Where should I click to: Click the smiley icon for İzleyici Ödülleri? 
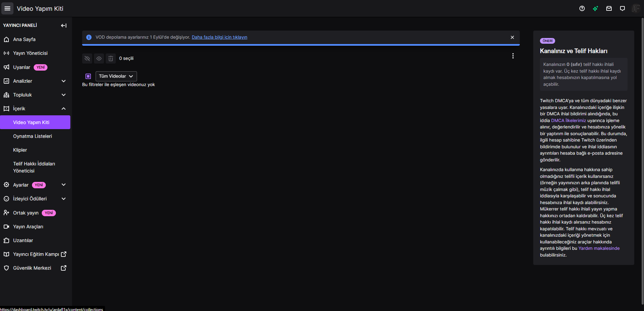point(6,199)
